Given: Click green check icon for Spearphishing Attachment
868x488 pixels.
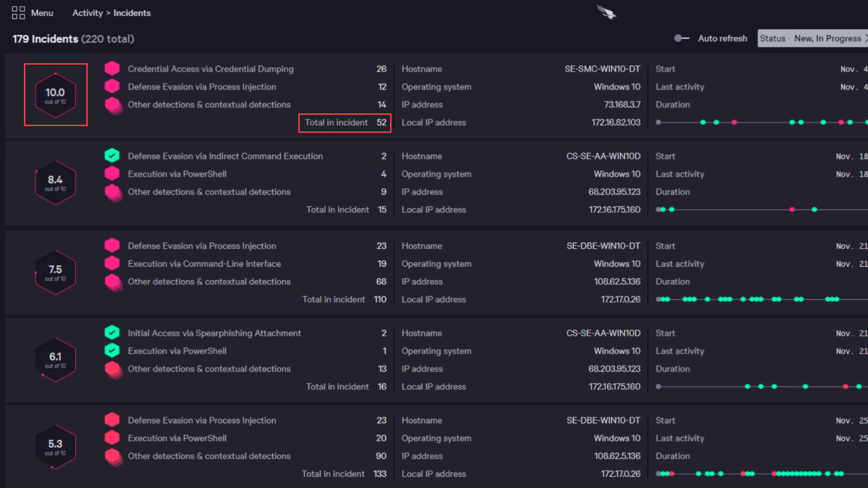Looking at the screenshot, I should click(112, 333).
